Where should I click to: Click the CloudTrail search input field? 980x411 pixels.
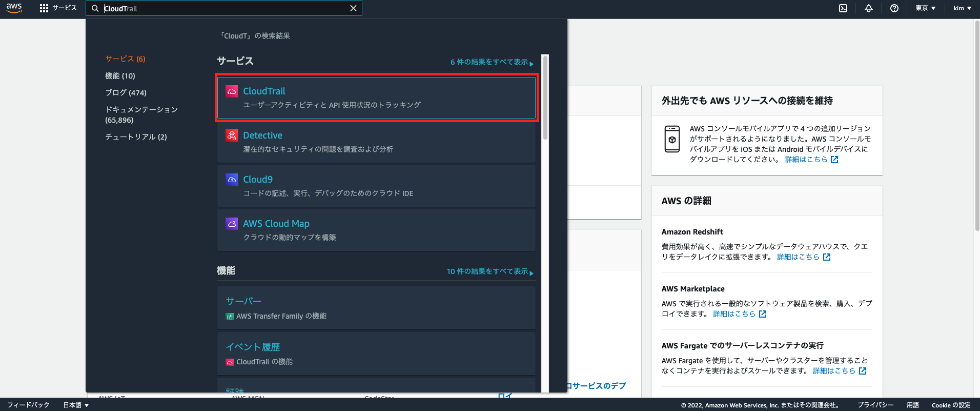[224, 8]
